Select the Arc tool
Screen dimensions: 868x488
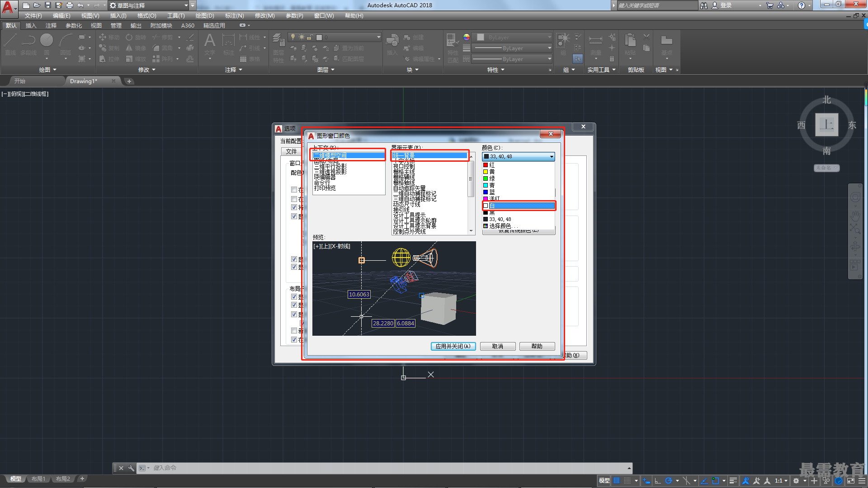click(66, 44)
